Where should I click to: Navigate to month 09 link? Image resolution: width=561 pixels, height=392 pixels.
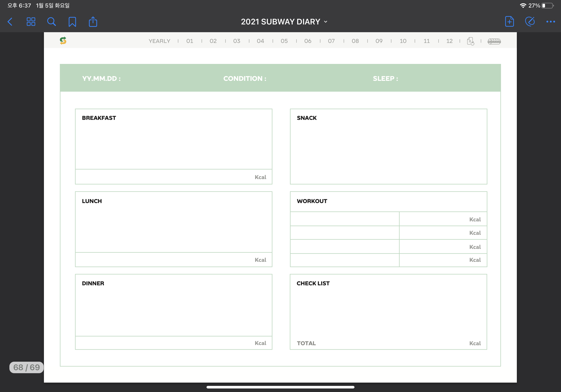(x=379, y=41)
